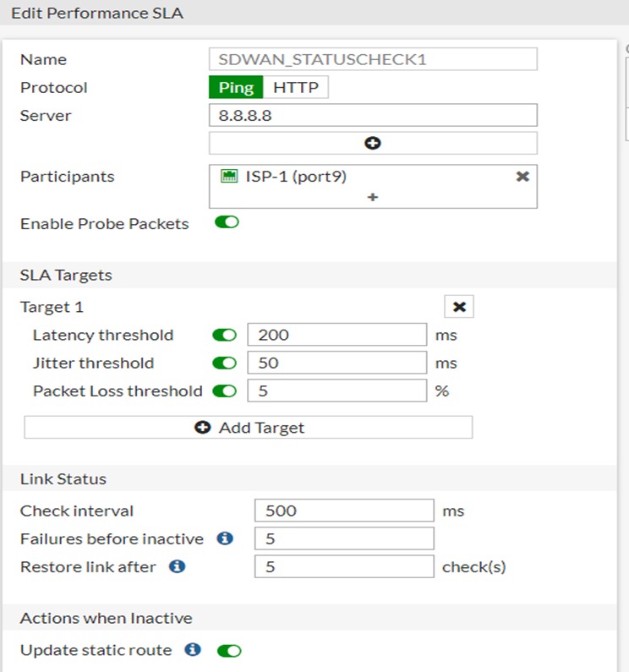Toggle Enable Probe Packets switch
This screenshot has width=629, height=672.
(x=227, y=222)
